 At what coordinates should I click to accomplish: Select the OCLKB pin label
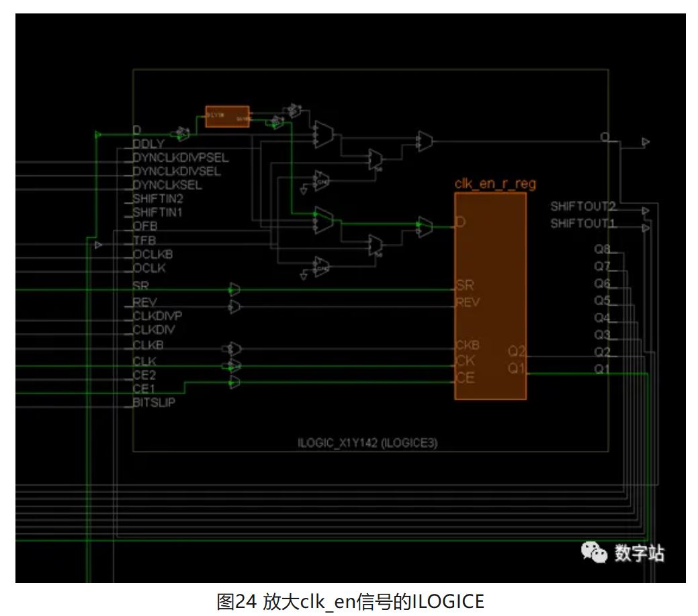coord(152,254)
